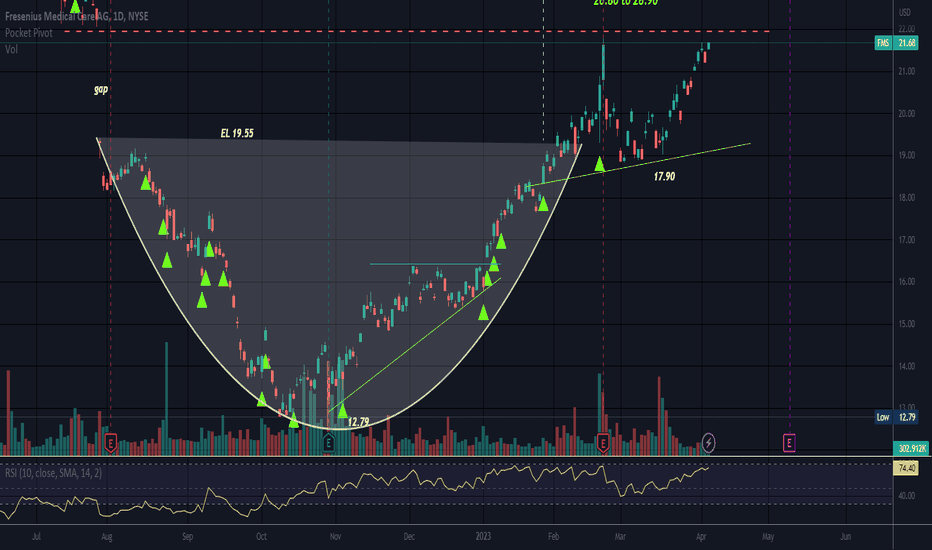Select the 'gap' text annotation
The height and width of the screenshot is (550, 932).
101,89
